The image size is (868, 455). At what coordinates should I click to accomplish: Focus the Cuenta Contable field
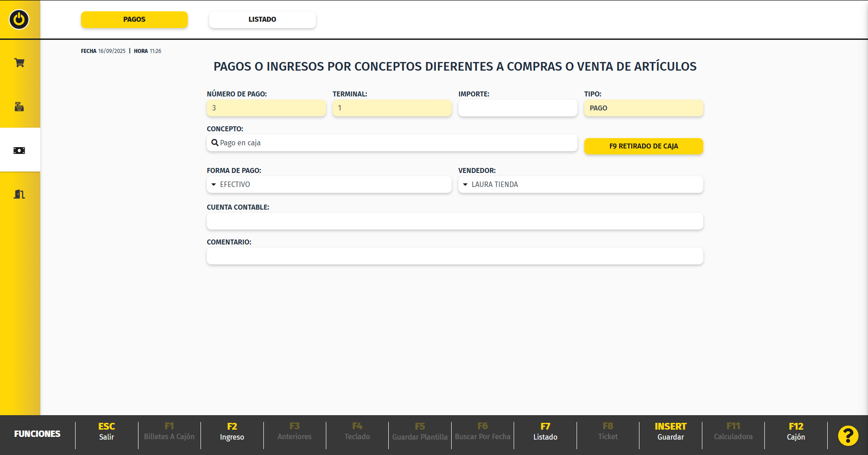(x=454, y=221)
